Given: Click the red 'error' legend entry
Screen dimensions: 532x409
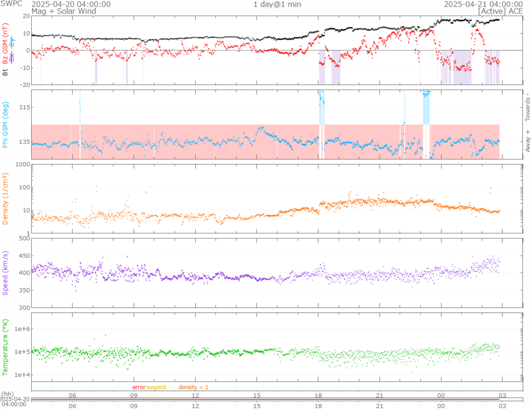Looking at the screenshot, I should (139, 387).
